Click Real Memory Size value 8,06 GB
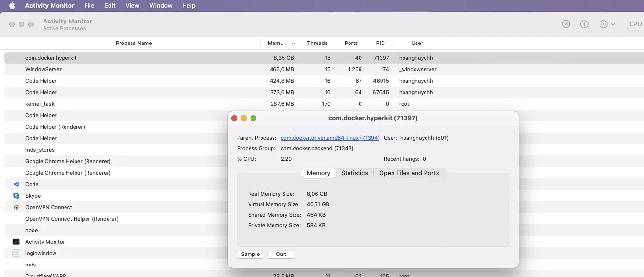644x277 pixels. pyautogui.click(x=317, y=194)
